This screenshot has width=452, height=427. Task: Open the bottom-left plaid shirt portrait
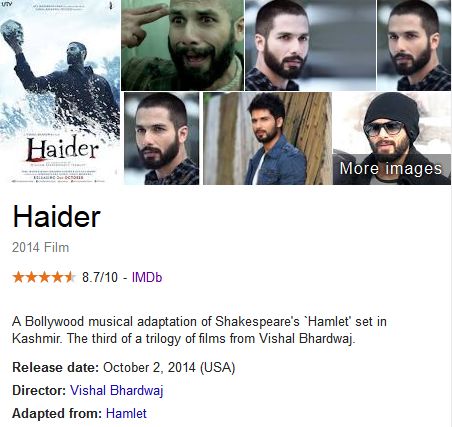point(162,138)
